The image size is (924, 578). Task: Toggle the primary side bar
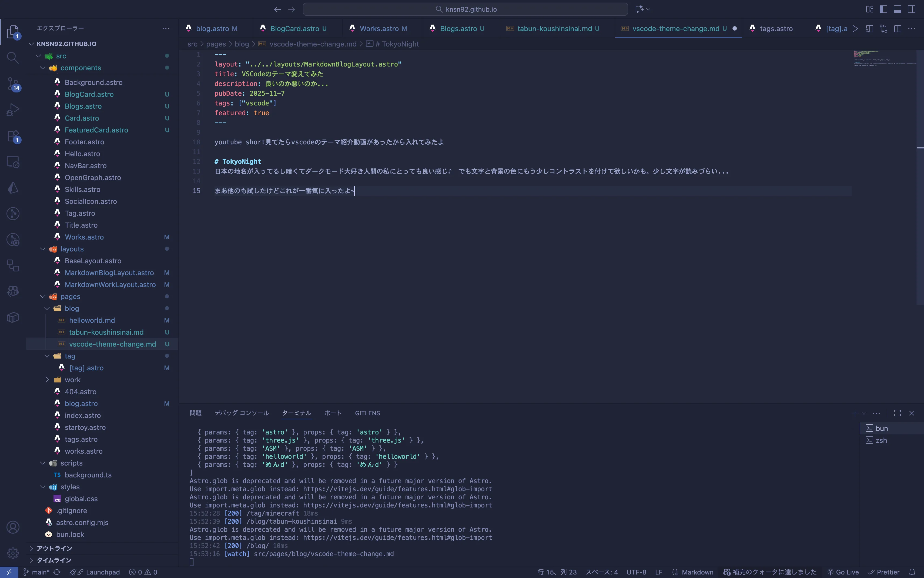coord(883,9)
